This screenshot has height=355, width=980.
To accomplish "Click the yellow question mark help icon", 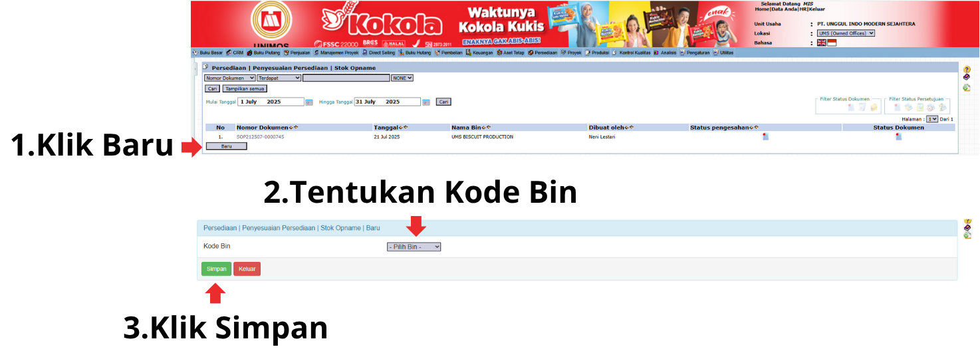I will 967,69.
